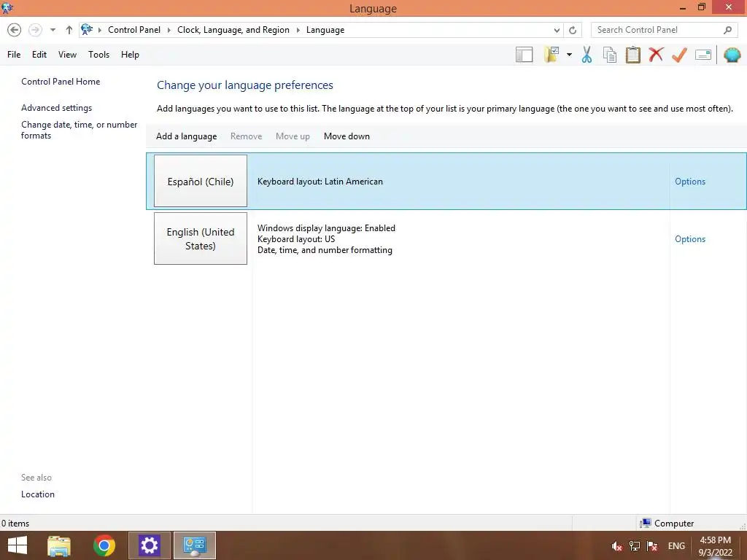The width and height of the screenshot is (747, 560).
Task: Click the Paste clipboard icon
Action: tap(632, 55)
